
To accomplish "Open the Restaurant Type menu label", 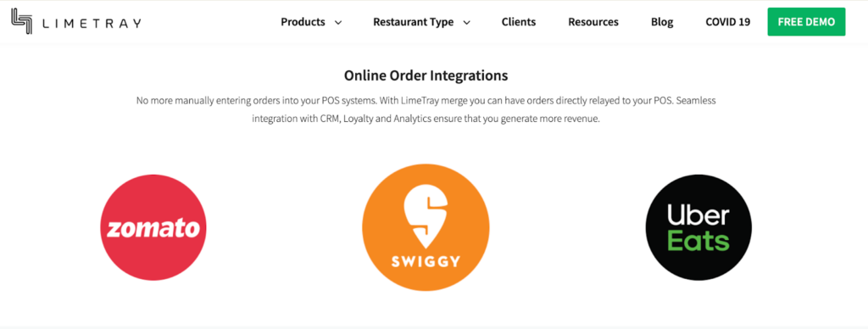I will point(413,22).
